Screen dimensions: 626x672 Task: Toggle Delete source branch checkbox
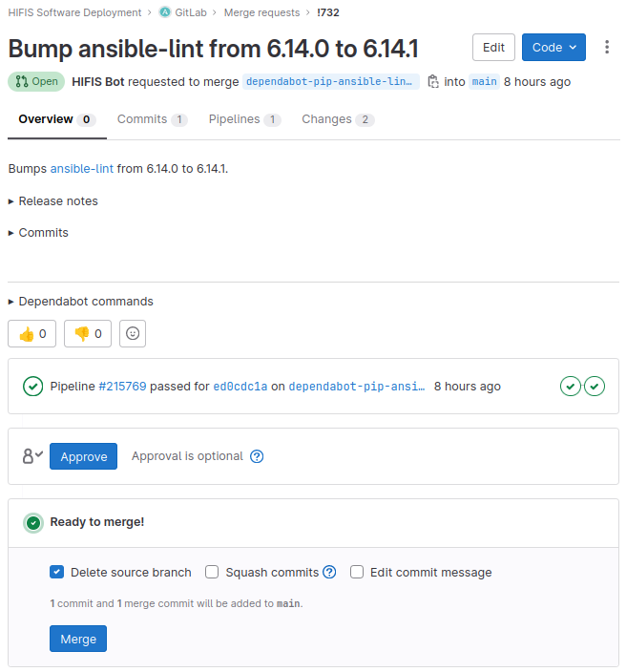pyautogui.click(x=56, y=572)
